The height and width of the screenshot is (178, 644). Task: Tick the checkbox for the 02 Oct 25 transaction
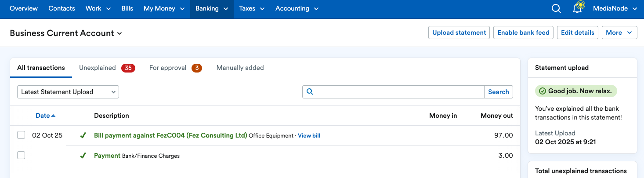tap(21, 135)
